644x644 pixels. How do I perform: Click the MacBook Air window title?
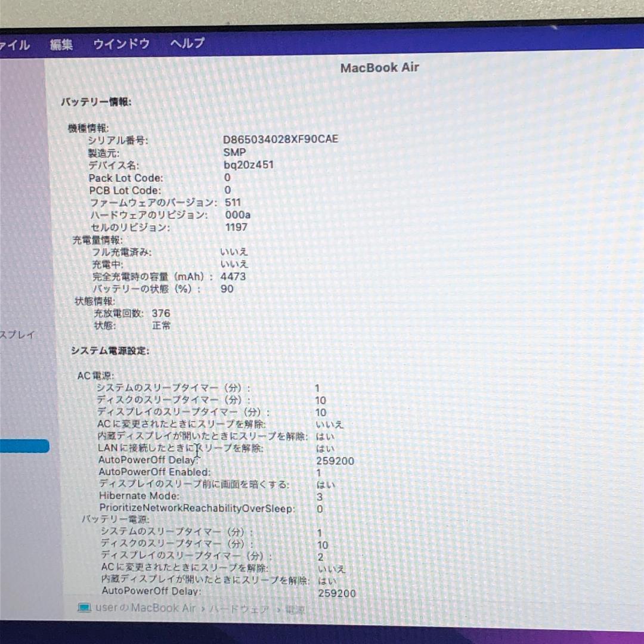click(379, 67)
